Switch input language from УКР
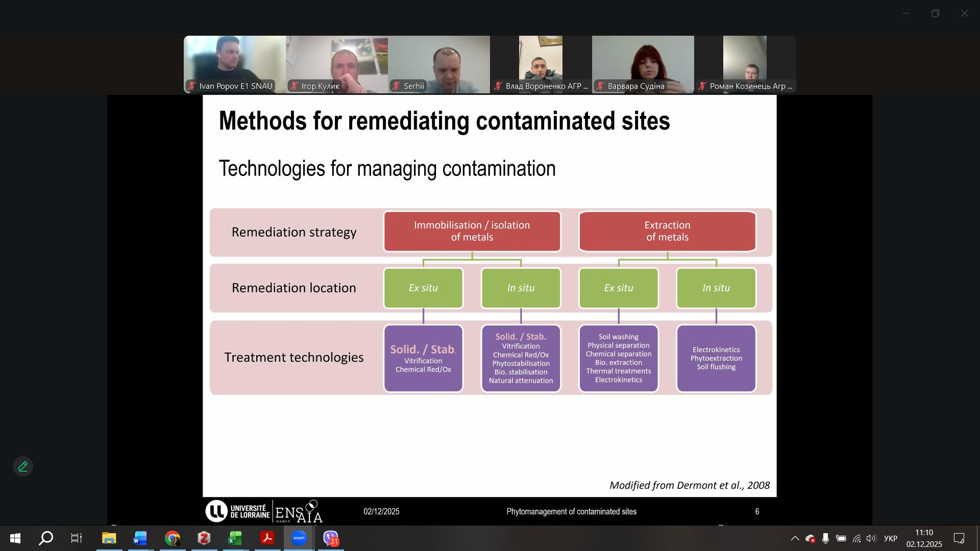Viewport: 980px width, 551px height. [x=890, y=538]
